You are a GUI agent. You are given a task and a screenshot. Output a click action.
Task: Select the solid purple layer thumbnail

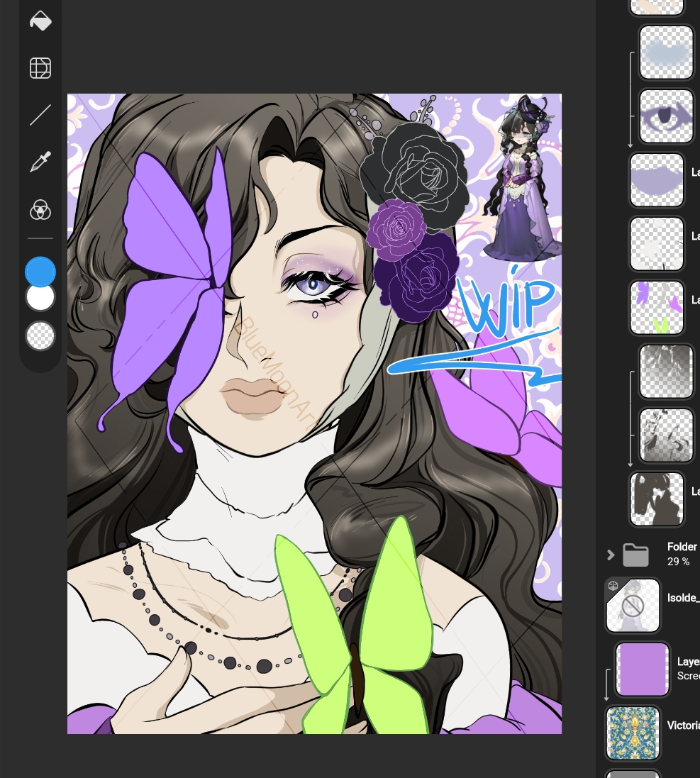[x=643, y=669]
